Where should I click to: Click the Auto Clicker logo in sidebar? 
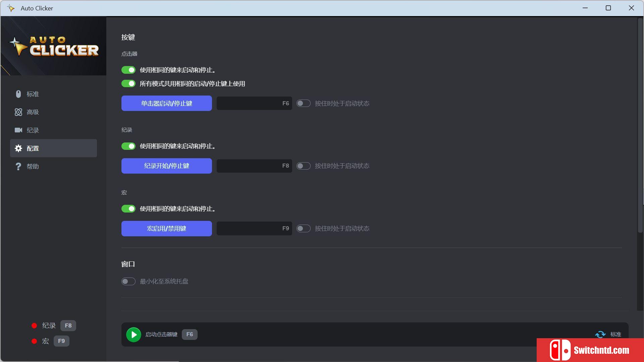pyautogui.click(x=54, y=46)
